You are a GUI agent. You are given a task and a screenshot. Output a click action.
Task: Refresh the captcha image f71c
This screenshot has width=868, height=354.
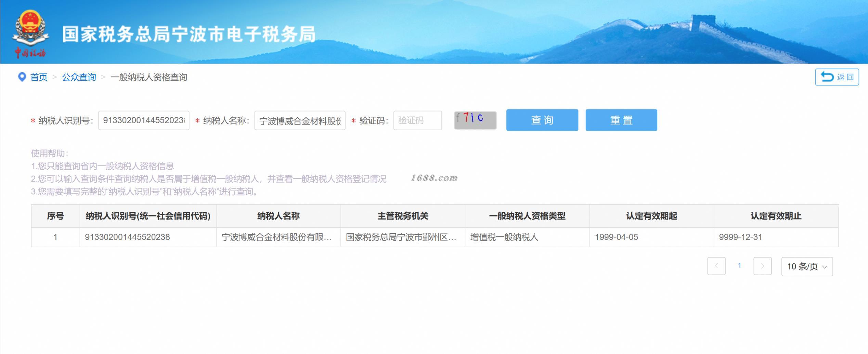click(x=475, y=120)
